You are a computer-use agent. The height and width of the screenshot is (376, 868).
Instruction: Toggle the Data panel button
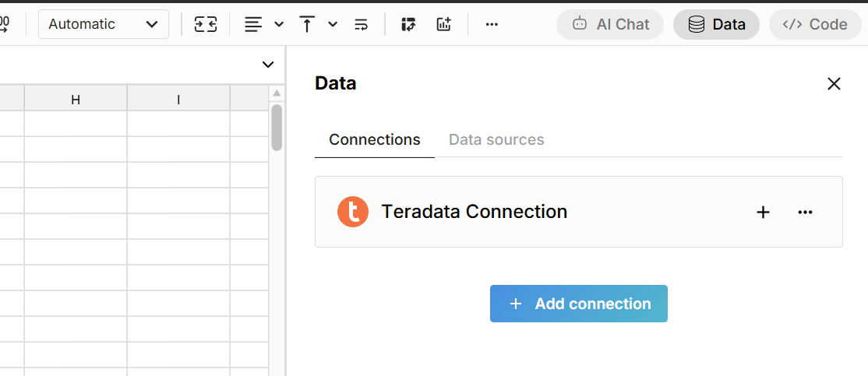[716, 24]
